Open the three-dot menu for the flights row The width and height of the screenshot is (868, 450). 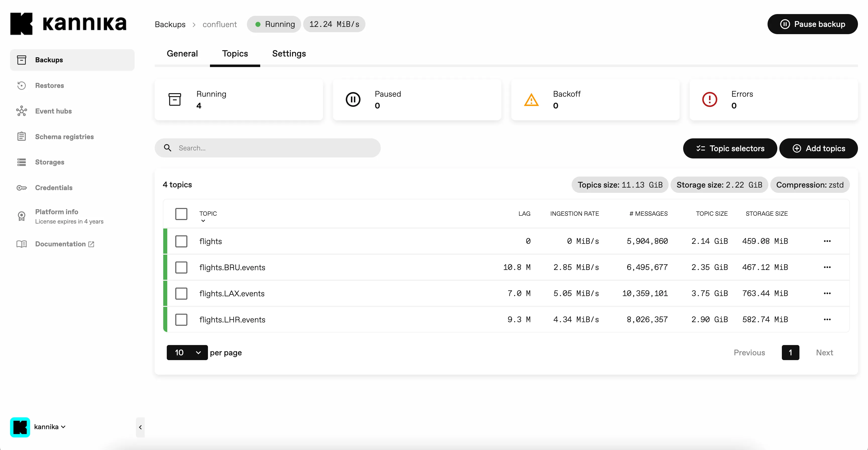click(x=827, y=241)
